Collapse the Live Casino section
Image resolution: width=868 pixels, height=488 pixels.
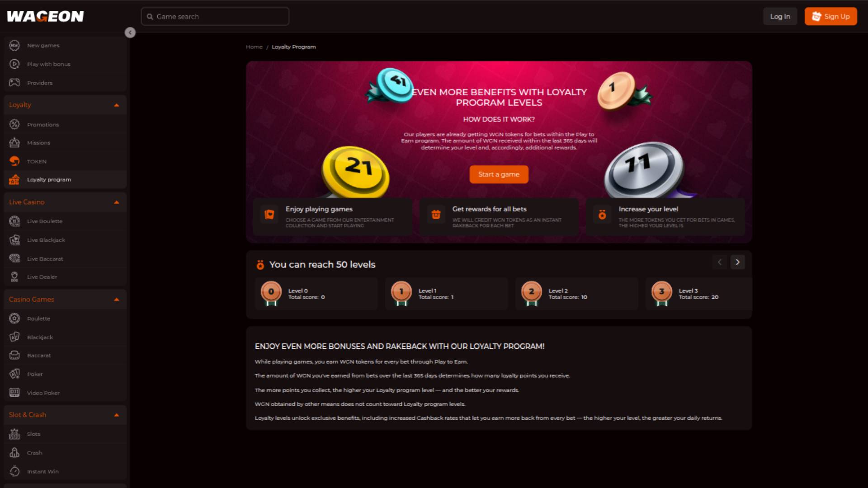[x=117, y=202]
